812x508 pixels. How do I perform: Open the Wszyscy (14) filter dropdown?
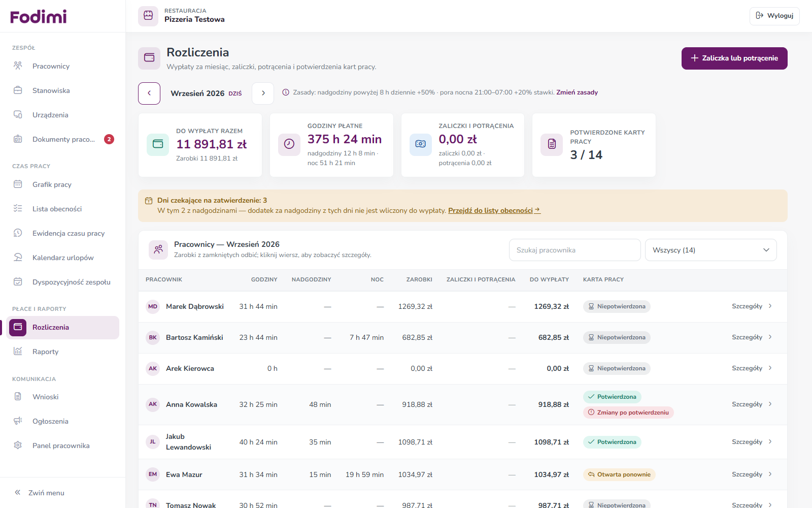(710, 250)
